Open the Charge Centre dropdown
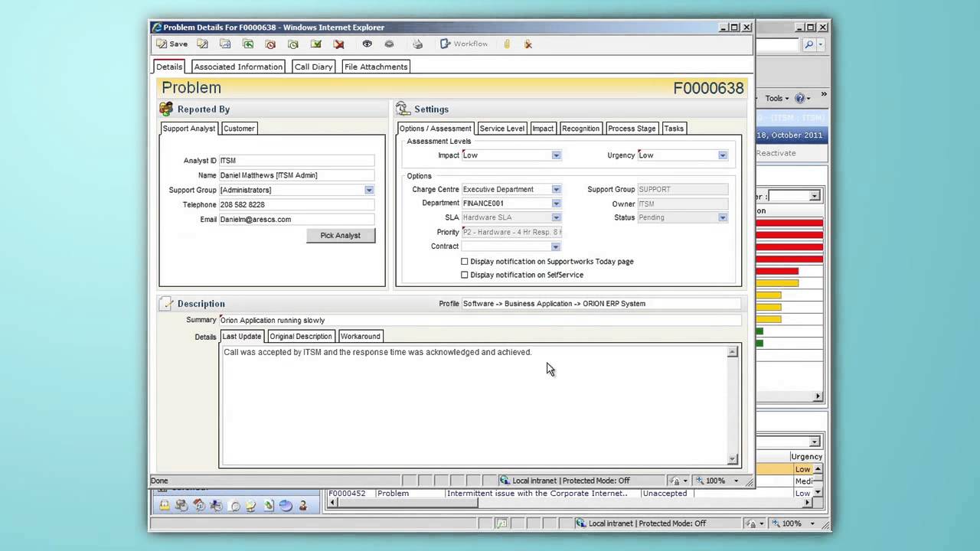 click(x=556, y=190)
